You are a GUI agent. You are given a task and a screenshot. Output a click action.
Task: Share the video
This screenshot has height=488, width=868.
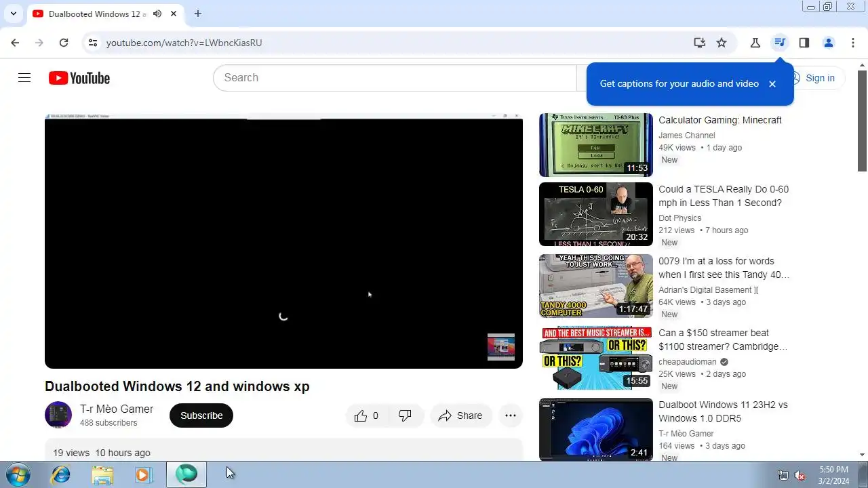[x=460, y=415]
